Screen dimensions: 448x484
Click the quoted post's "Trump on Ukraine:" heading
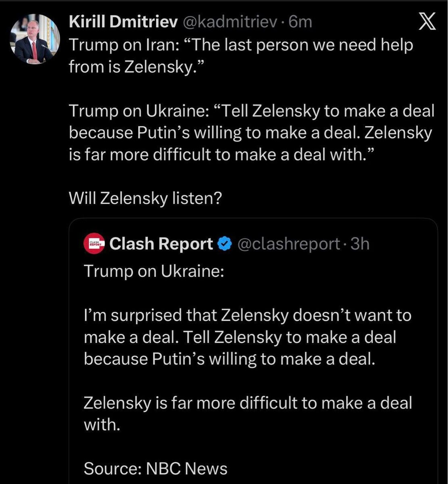(154, 271)
